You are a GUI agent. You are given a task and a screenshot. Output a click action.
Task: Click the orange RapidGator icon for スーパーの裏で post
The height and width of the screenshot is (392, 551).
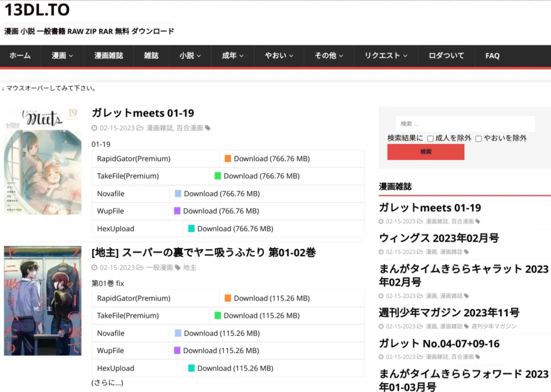click(228, 298)
